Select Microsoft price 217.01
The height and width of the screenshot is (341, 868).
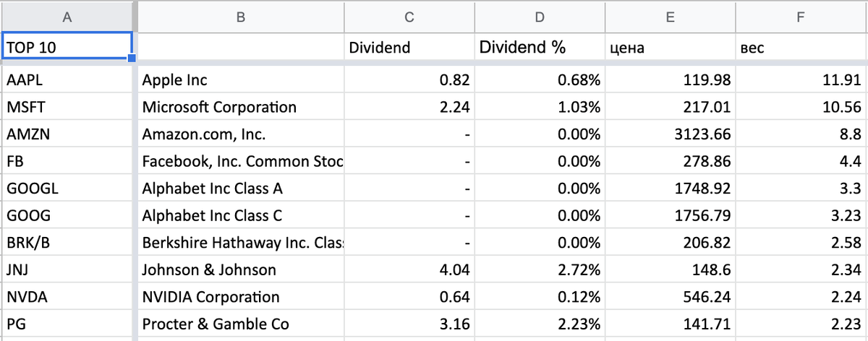click(670, 107)
